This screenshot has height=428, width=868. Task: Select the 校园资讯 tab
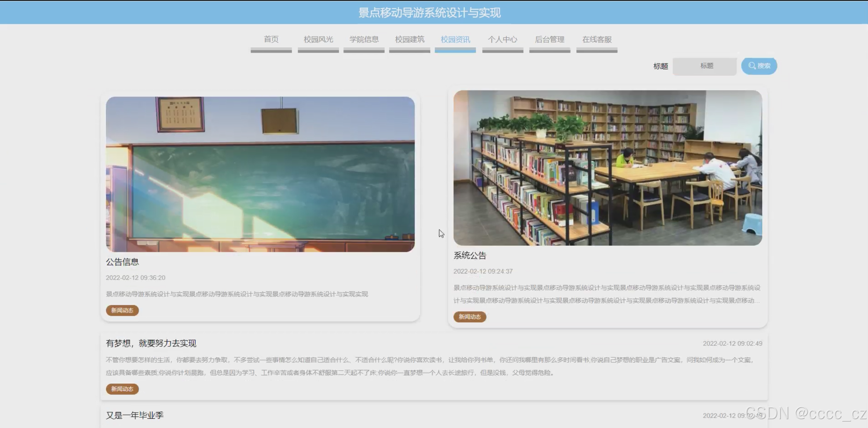pyautogui.click(x=455, y=39)
